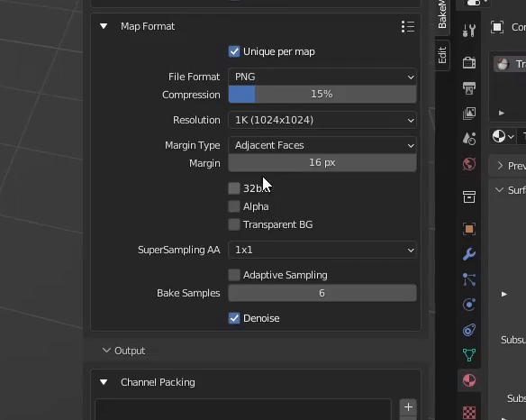Image resolution: width=526 pixels, height=420 pixels.
Task: Collapse the Map Format panel
Action: click(x=104, y=26)
